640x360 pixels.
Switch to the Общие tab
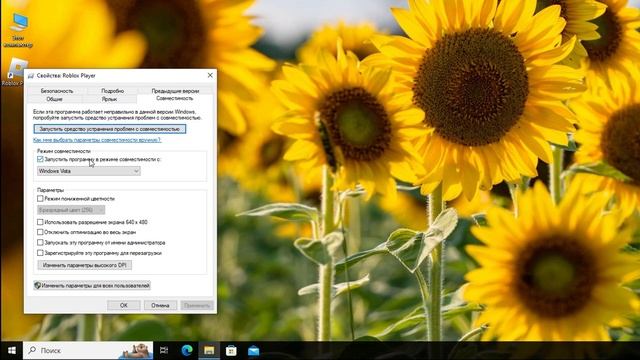pos(54,99)
